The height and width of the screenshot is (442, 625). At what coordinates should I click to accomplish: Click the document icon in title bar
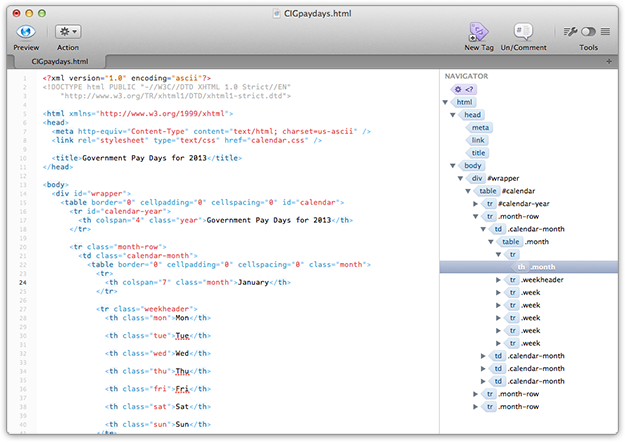click(x=277, y=14)
